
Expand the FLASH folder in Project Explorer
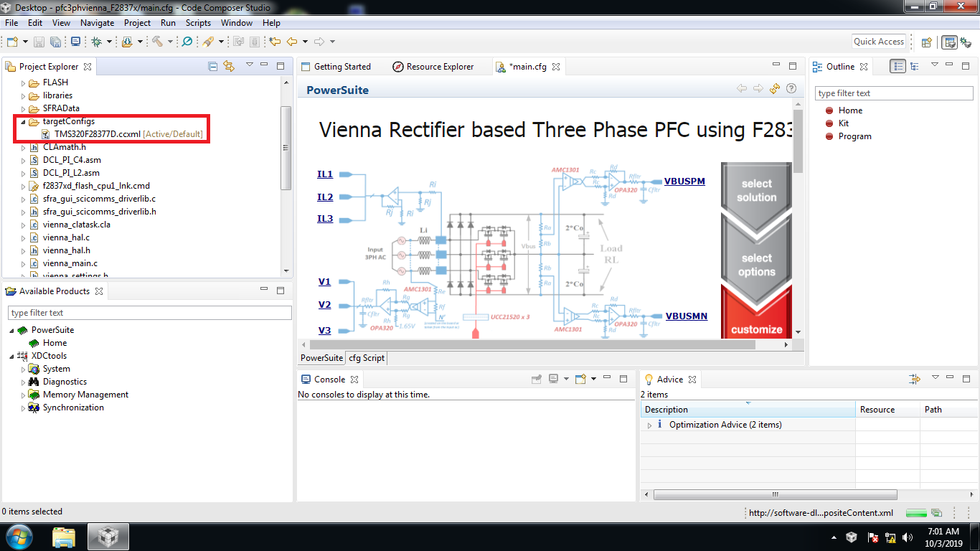pos(22,83)
